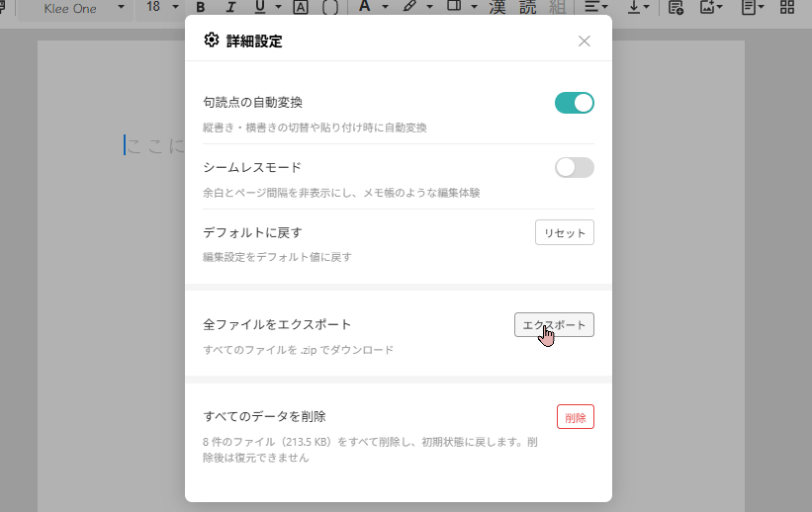Click the シームレスモード label
This screenshot has height=512, width=812.
coord(252,168)
